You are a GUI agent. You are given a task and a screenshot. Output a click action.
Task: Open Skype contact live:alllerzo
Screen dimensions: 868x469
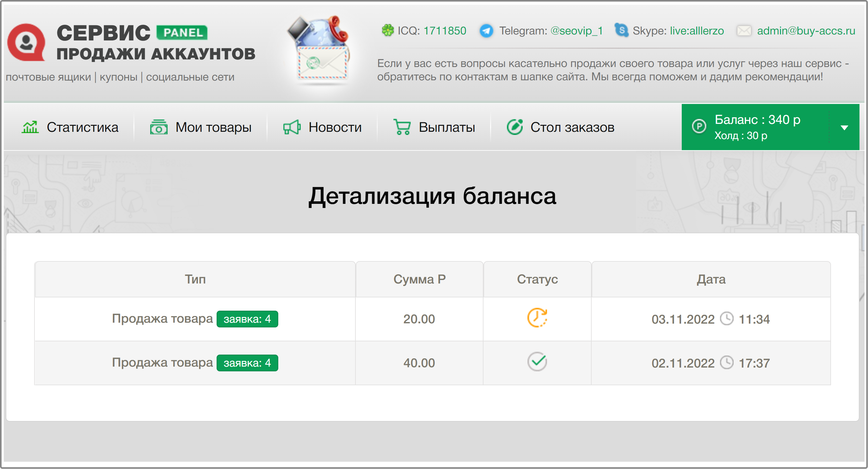(697, 31)
